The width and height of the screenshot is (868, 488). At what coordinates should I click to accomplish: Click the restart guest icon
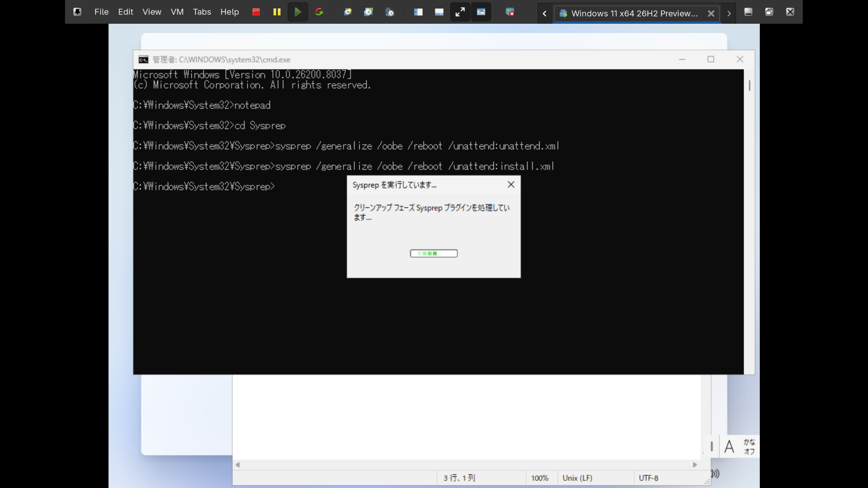tap(319, 12)
